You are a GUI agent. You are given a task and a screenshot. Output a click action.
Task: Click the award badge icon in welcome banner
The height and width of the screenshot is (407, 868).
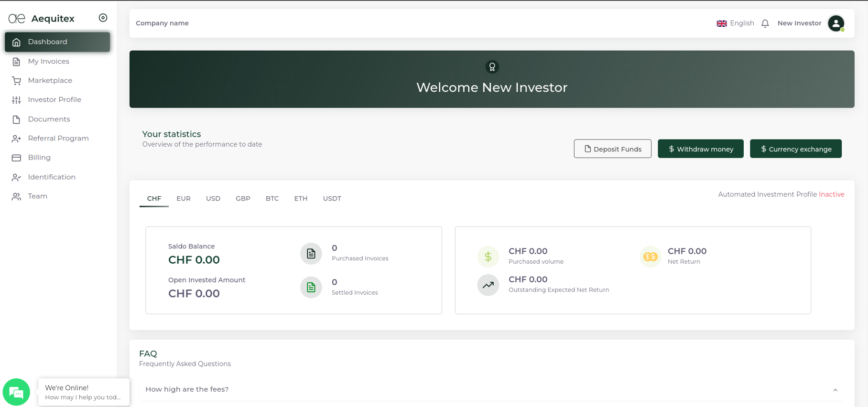[x=492, y=67]
